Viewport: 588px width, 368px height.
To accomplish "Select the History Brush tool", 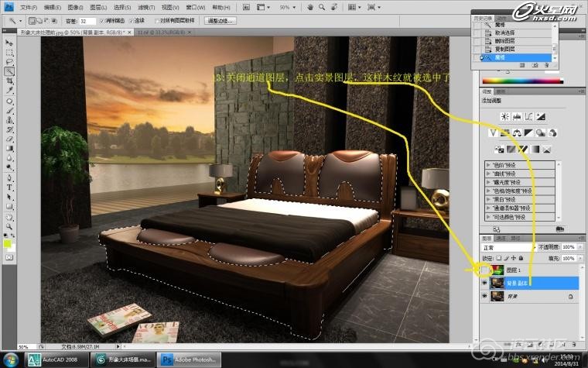I will [9, 129].
